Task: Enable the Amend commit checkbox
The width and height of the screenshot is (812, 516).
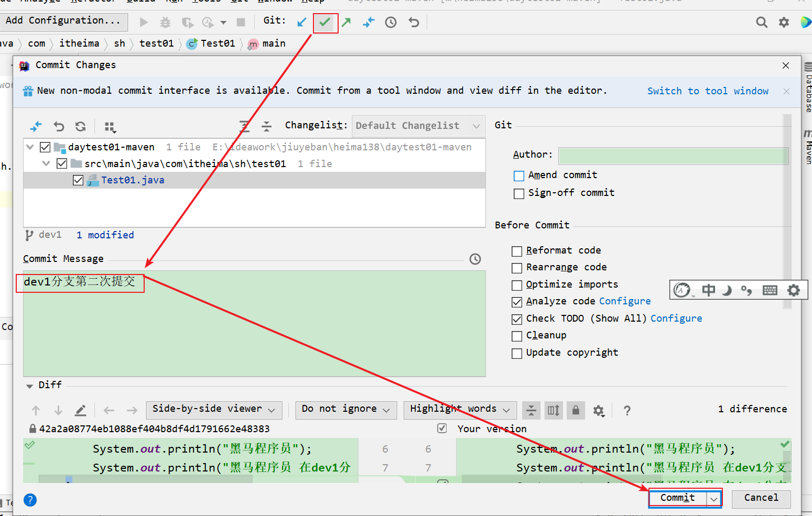Action: 519,176
